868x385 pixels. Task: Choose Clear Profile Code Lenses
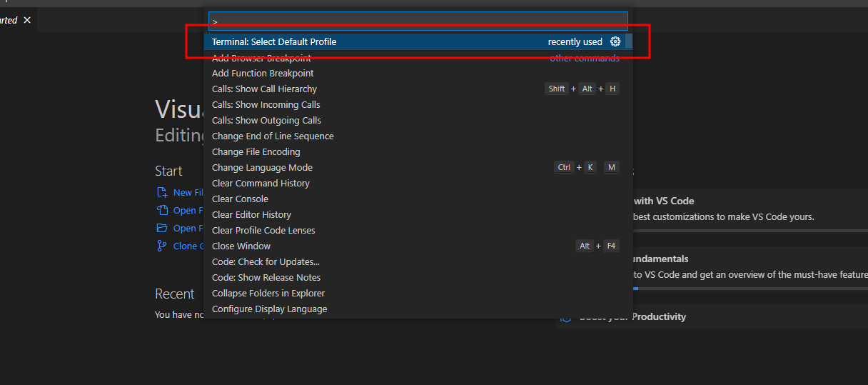415,230
